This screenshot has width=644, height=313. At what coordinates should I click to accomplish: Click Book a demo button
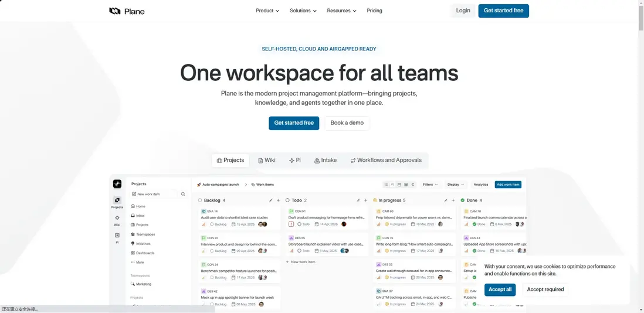point(347,123)
